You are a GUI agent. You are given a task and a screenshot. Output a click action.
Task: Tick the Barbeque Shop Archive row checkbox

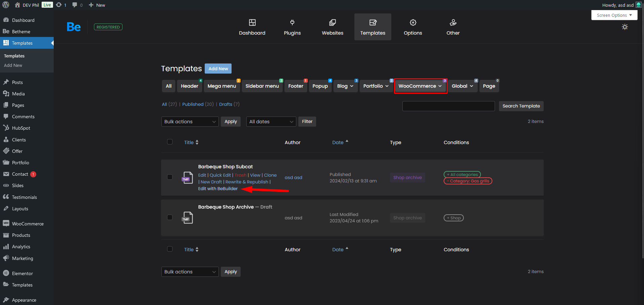point(170,217)
